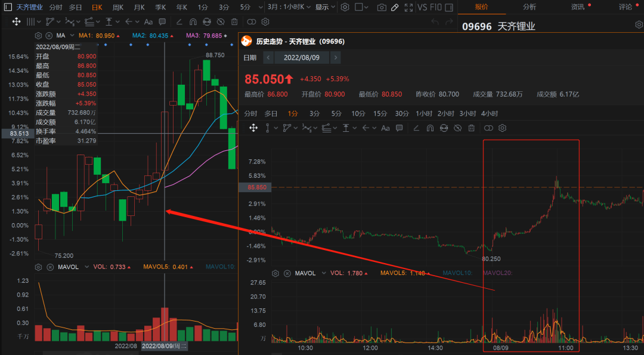Undo the last drawing action
The width and height of the screenshot is (644, 355).
435,21
